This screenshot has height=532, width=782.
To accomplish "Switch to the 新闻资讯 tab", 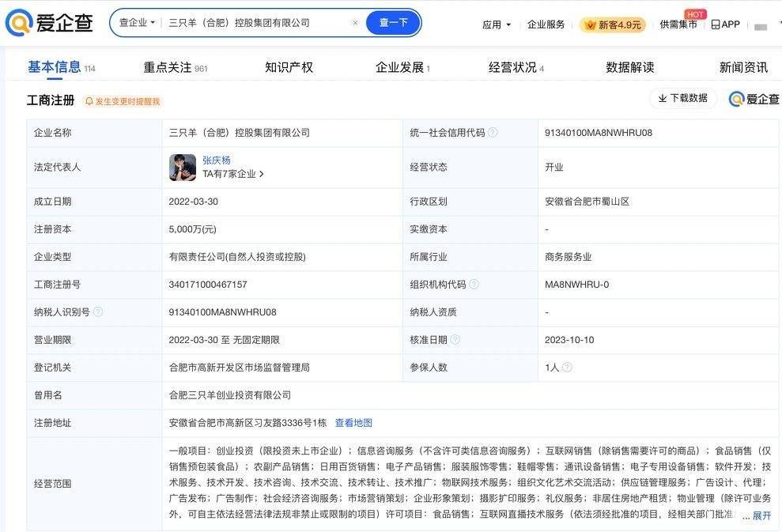I will pyautogui.click(x=743, y=67).
